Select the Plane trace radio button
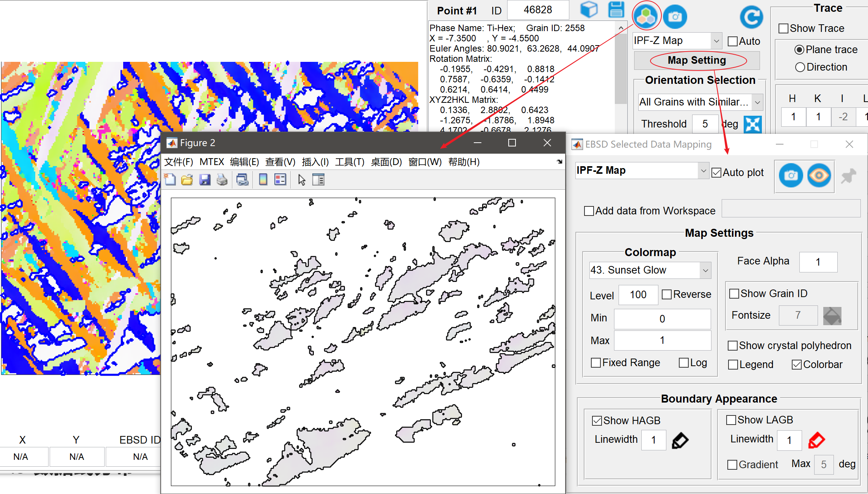Screen dimensions: 868x494 tap(799, 50)
